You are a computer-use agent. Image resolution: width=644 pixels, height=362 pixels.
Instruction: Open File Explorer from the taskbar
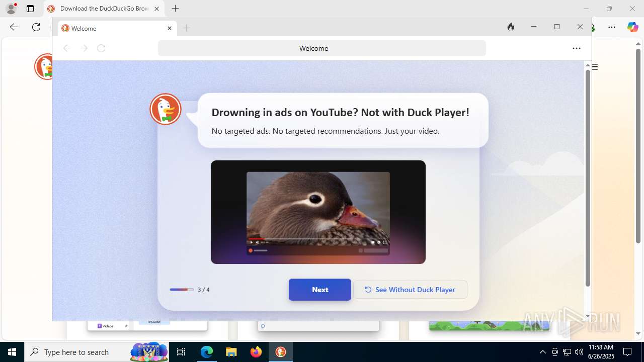tap(231, 352)
